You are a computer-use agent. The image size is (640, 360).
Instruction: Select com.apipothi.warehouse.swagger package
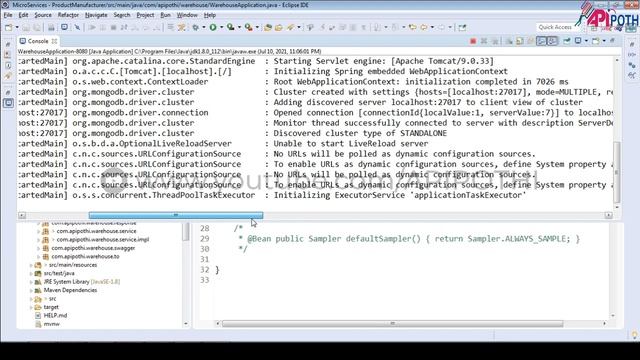point(93,248)
